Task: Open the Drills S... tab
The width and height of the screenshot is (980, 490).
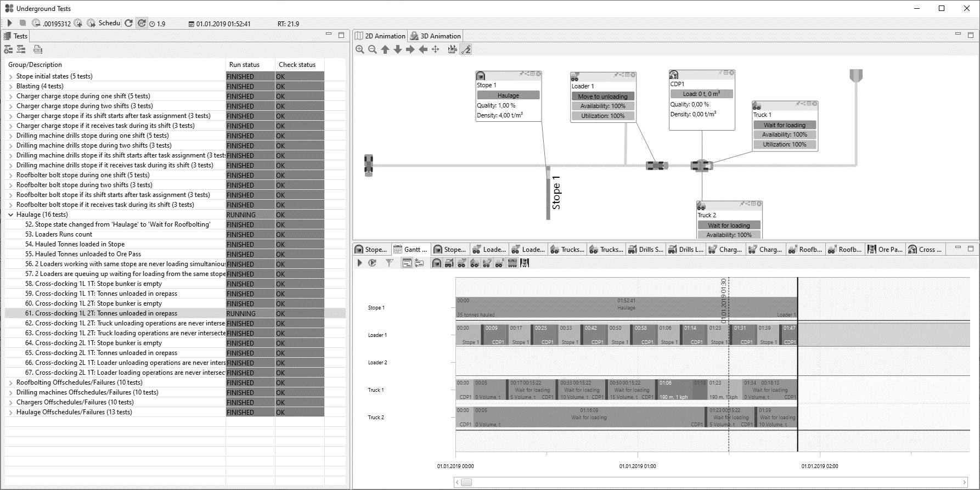Action: (x=645, y=249)
